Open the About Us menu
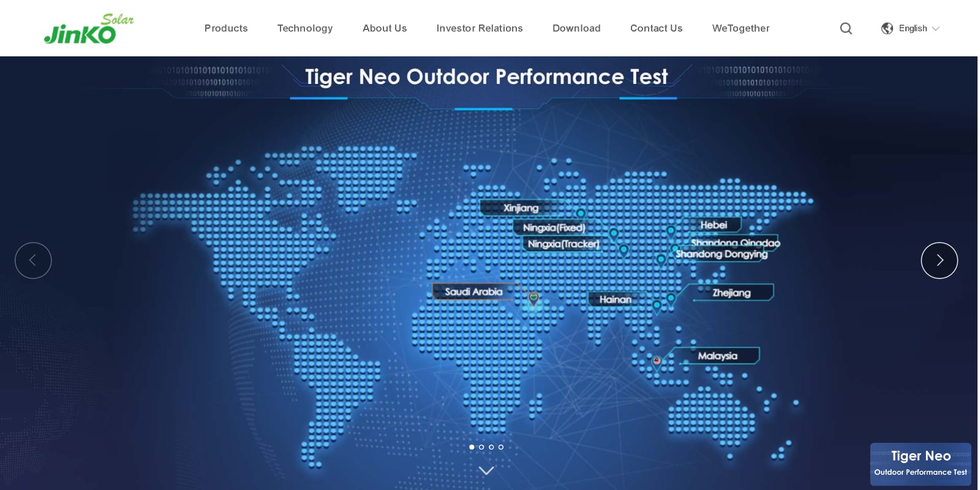 tap(385, 28)
